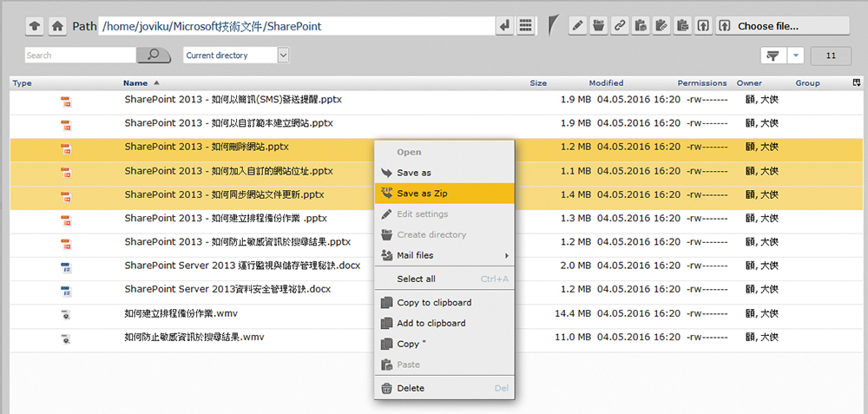Screen dimensions: 868x414
Task: Toggle the Name column sort arrow
Action: 156,83
